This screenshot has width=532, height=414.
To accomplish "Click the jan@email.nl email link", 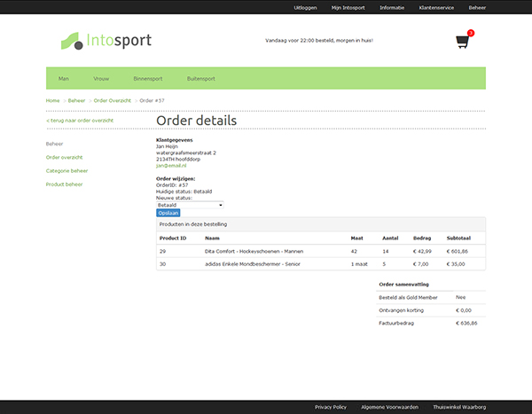I will point(171,166).
